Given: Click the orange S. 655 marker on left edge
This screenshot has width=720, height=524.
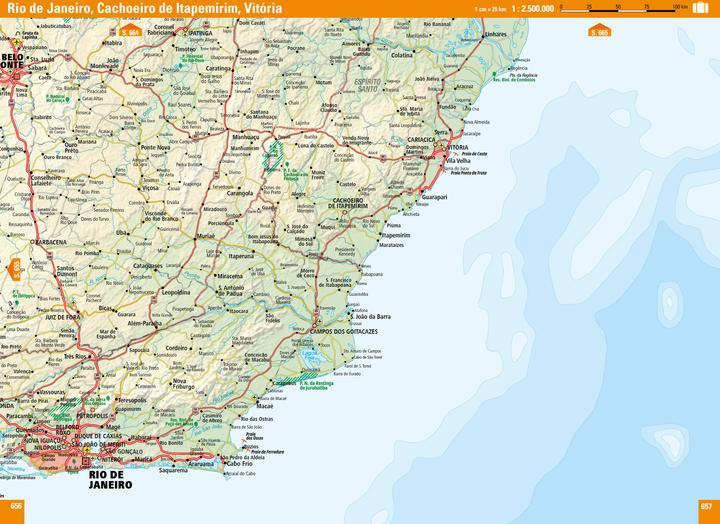Looking at the screenshot, I should point(15,268).
